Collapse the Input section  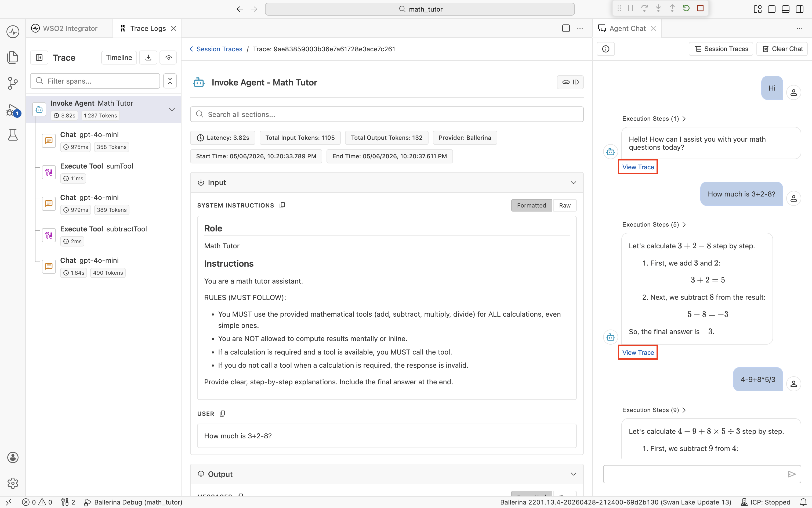coord(574,183)
